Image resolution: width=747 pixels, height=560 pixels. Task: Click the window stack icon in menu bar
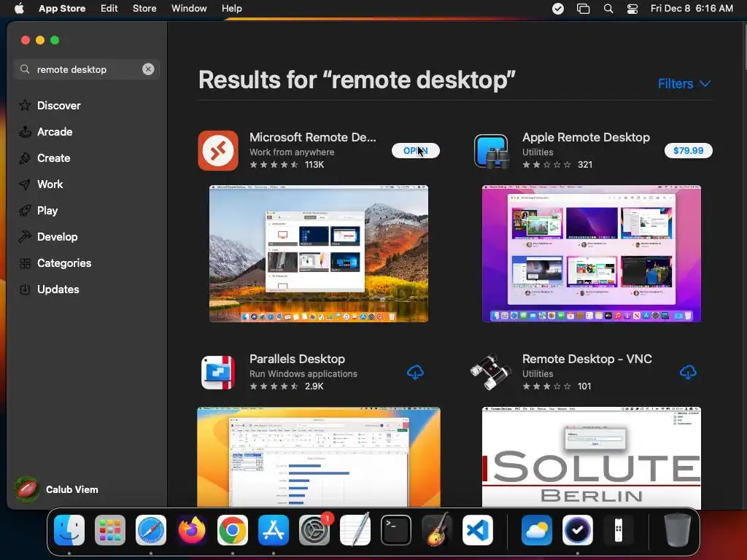[583, 9]
